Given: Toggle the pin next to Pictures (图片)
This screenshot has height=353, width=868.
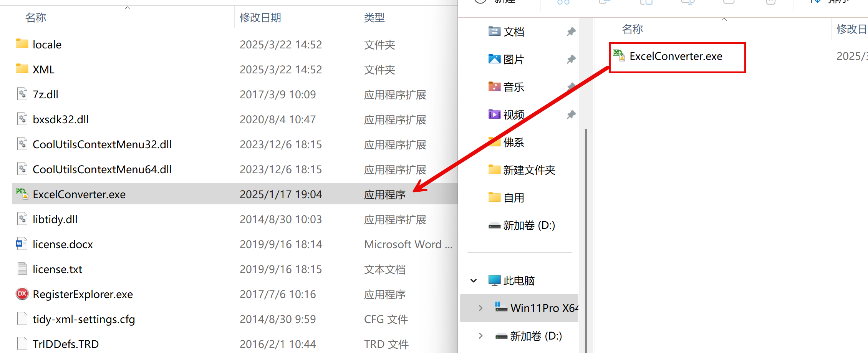Looking at the screenshot, I should (571, 59).
